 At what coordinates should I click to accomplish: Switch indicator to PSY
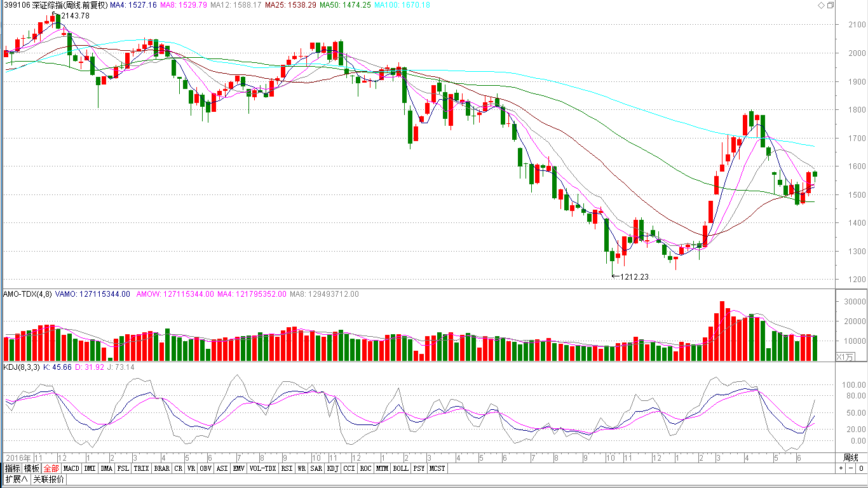tap(419, 468)
